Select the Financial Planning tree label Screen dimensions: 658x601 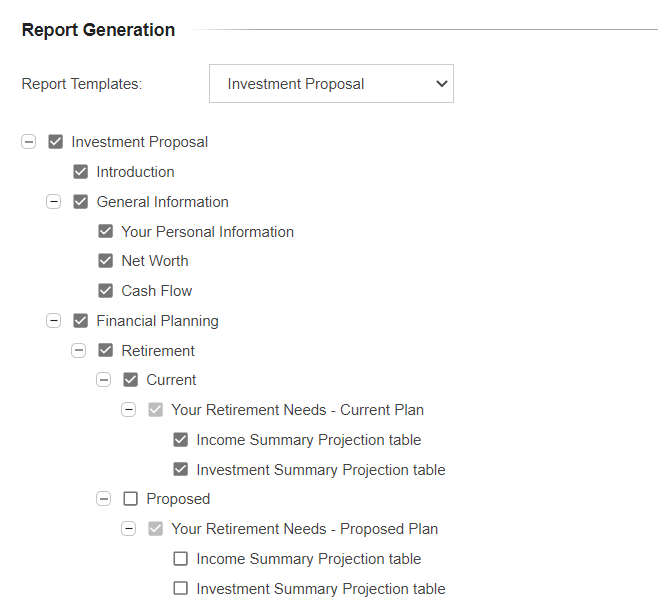[157, 321]
